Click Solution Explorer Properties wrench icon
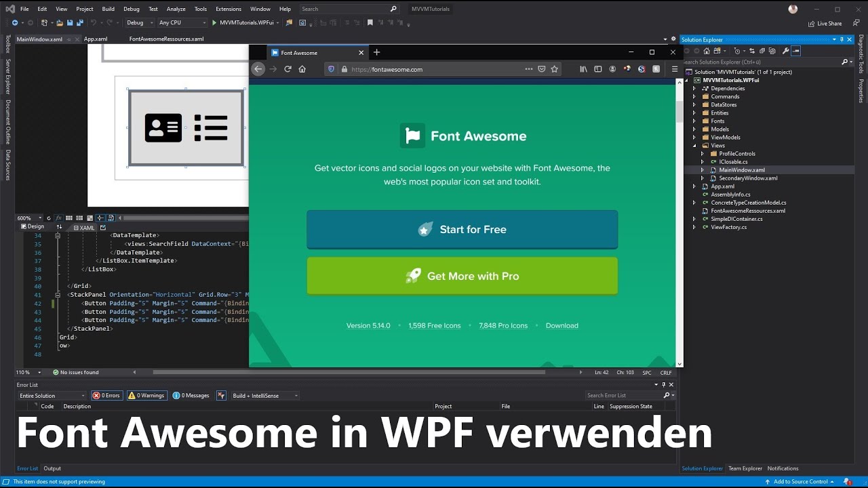 coord(785,51)
